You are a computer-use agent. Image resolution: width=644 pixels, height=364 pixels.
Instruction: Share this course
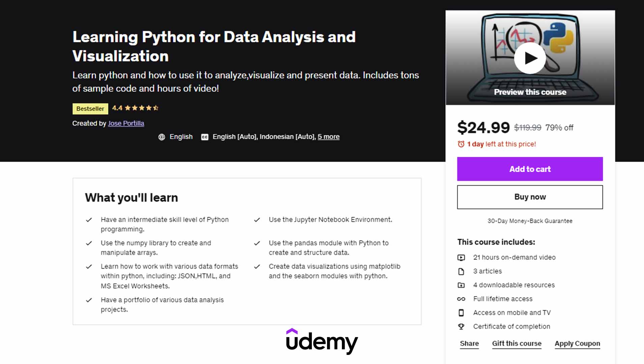[469, 343]
